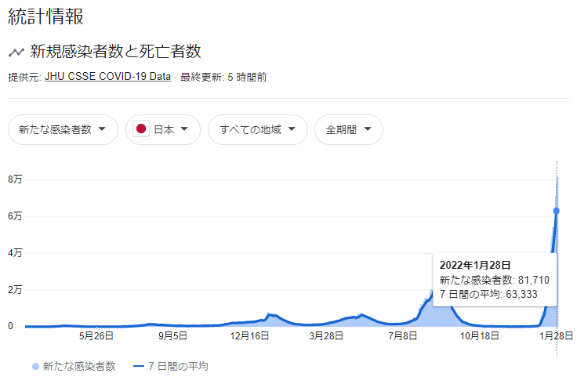Click the 統計情報 heading
588x384 pixels.
click(45, 16)
